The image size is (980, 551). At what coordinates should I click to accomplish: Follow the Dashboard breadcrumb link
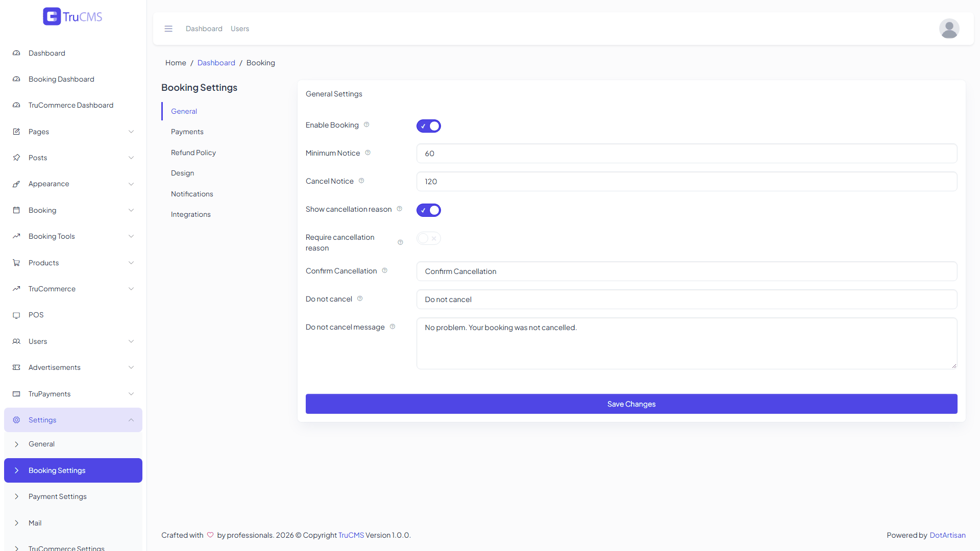click(216, 63)
